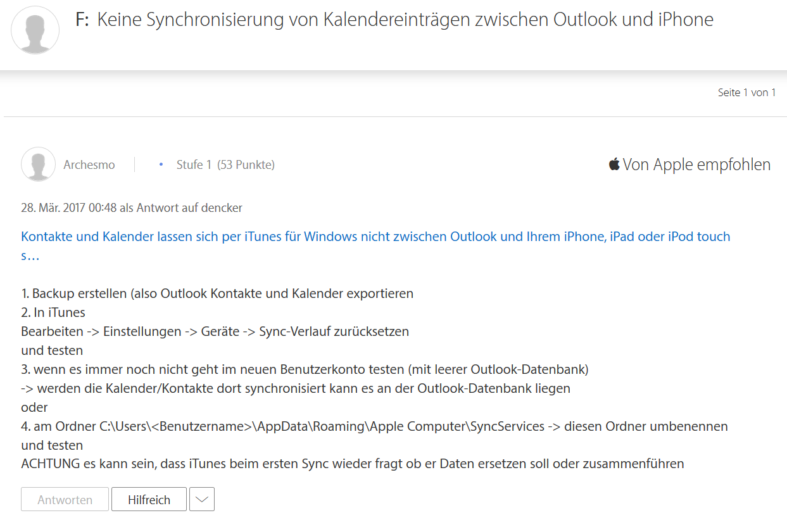Click the 'Sync-Verlauf zurücksetzen' instruction line
Viewport: 787px width, 532px height.
point(215,331)
